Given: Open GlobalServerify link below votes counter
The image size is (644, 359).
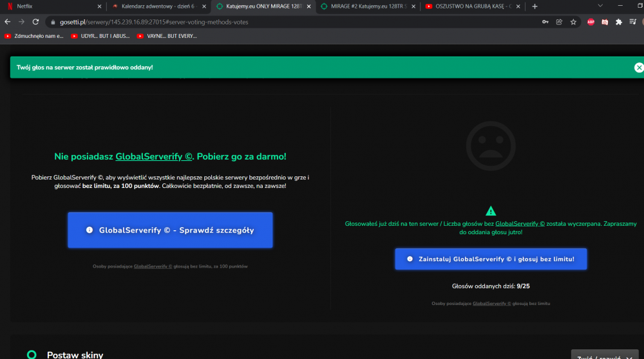Looking at the screenshot, I should click(491, 304).
